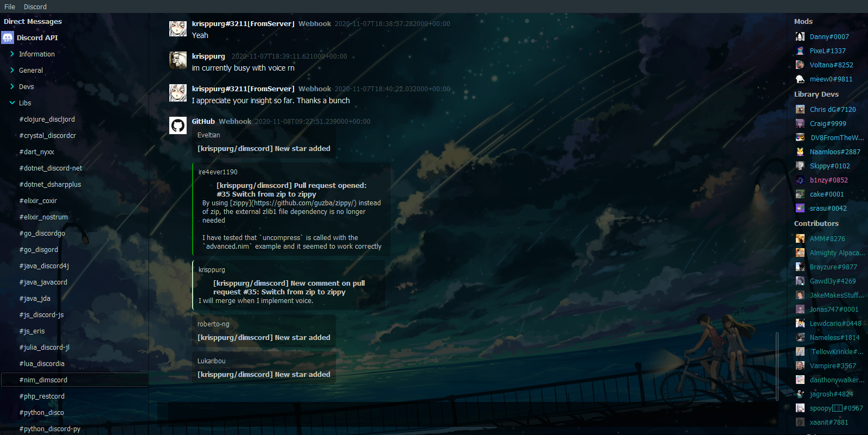868x435 pixels.
Task: Select member Nameless#1814 username
Action: [x=835, y=337]
